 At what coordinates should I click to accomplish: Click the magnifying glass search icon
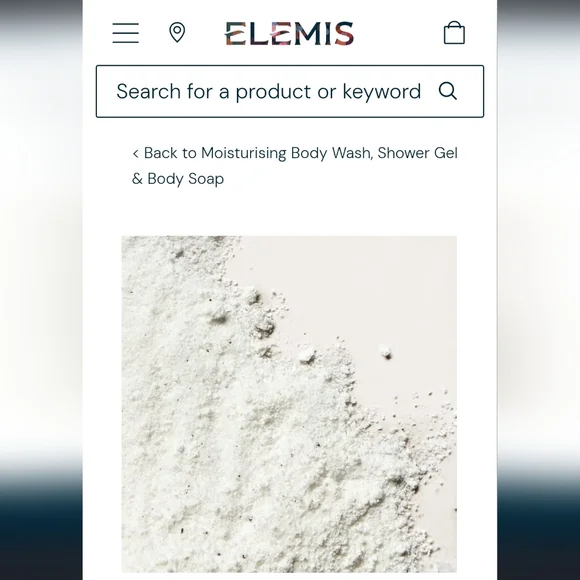point(448,91)
